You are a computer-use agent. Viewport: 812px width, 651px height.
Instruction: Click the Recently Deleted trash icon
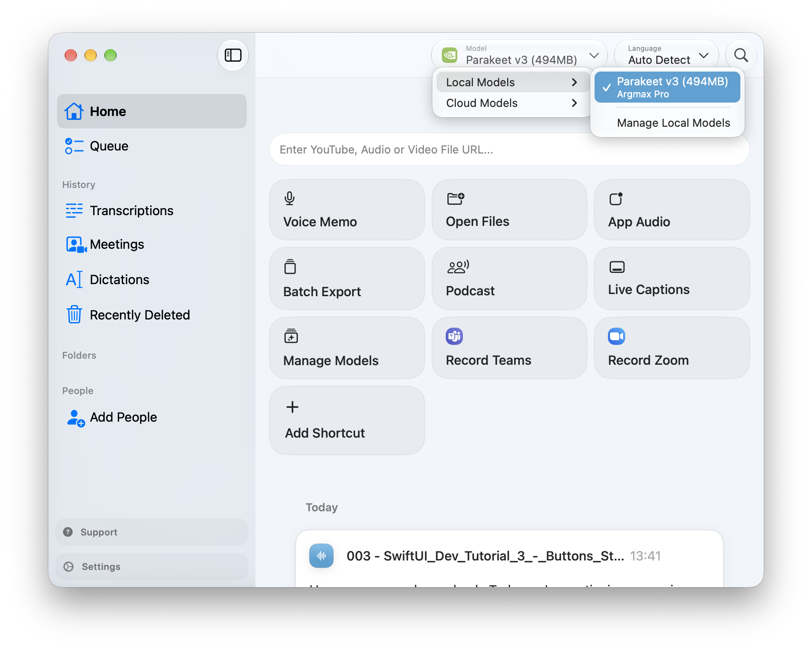tap(74, 314)
